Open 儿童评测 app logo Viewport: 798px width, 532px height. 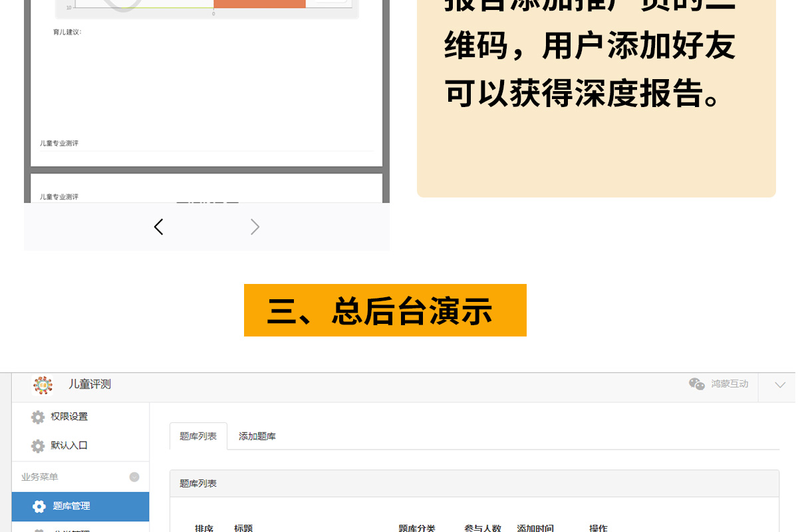pyautogui.click(x=43, y=385)
